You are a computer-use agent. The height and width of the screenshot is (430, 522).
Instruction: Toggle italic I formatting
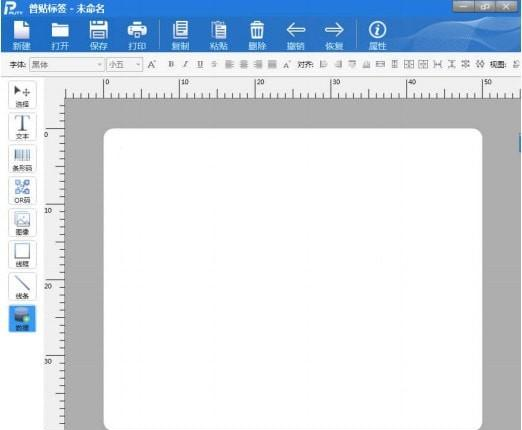[x=185, y=64]
